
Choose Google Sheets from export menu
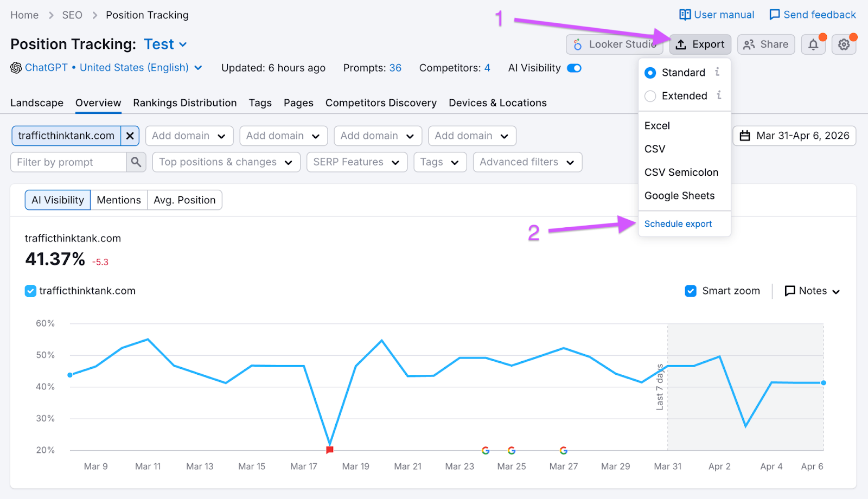[679, 196]
